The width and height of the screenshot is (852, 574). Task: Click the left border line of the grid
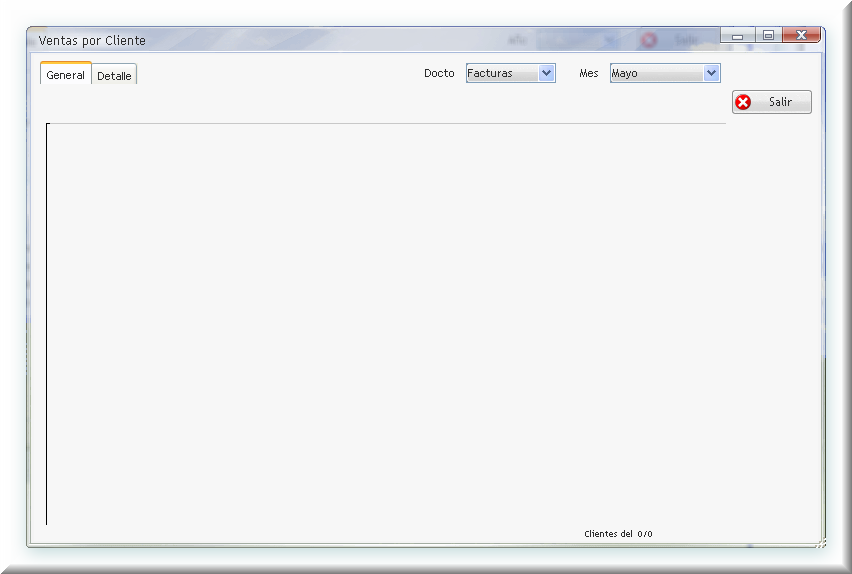pos(46,320)
